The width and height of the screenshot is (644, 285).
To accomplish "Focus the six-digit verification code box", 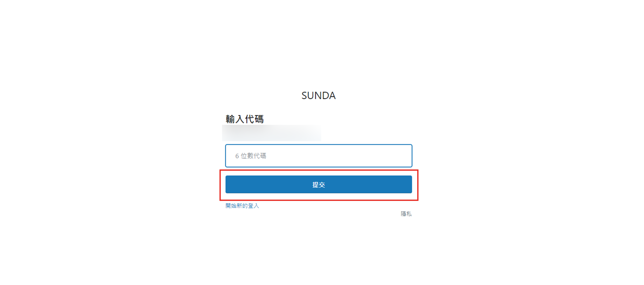I will [318, 156].
